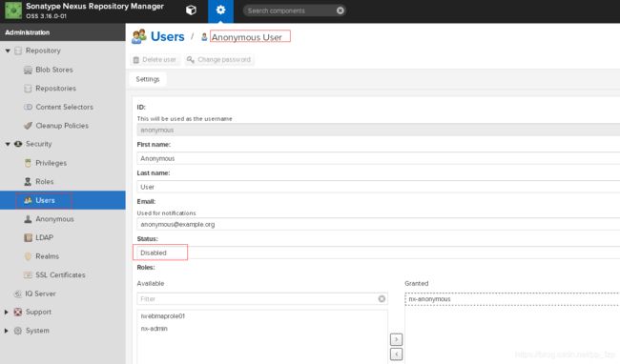This screenshot has width=620, height=364.
Task: Click the Users breadcrumb link
Action: click(x=167, y=37)
